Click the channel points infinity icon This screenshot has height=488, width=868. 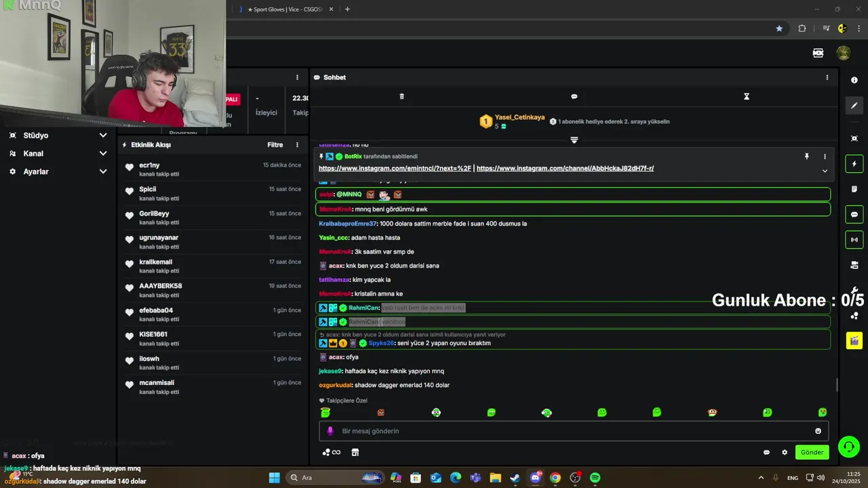tap(332, 452)
